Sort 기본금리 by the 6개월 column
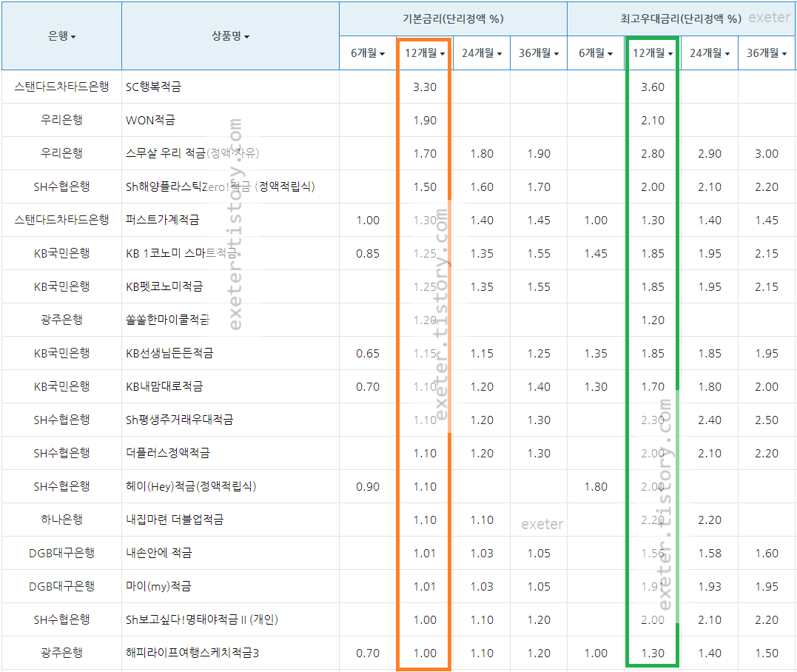Image resolution: width=797 pixels, height=672 pixels. coord(368,53)
